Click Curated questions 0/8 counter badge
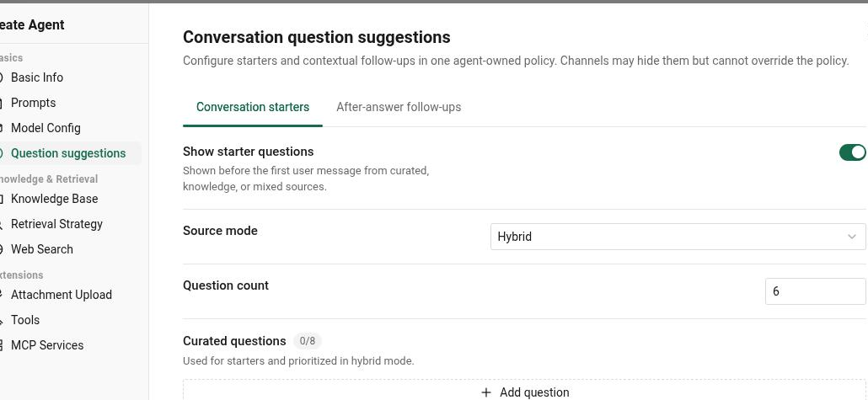This screenshot has width=868, height=400. (x=308, y=341)
